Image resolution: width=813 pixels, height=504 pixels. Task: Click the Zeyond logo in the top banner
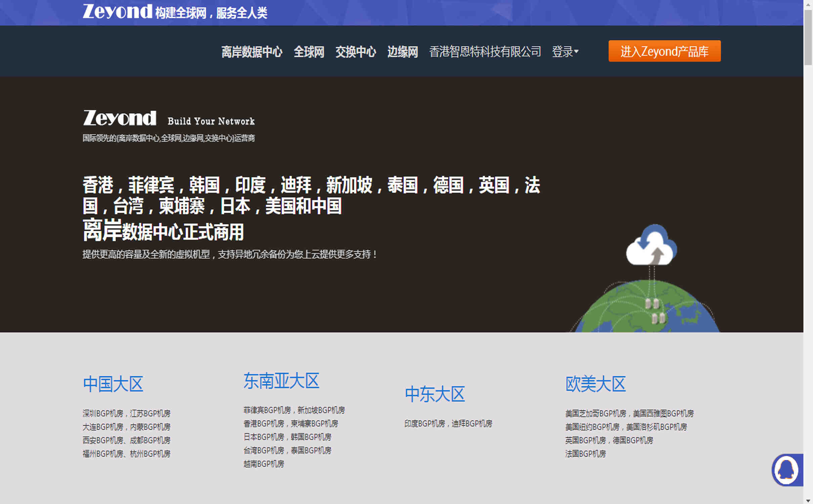click(118, 12)
